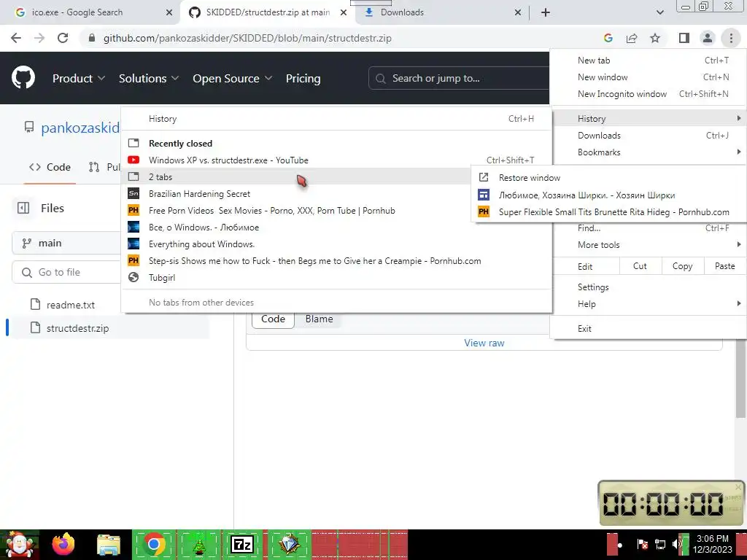This screenshot has width=747, height=560.
Task: Expand the Bookmarks submenu
Action: pos(648,152)
